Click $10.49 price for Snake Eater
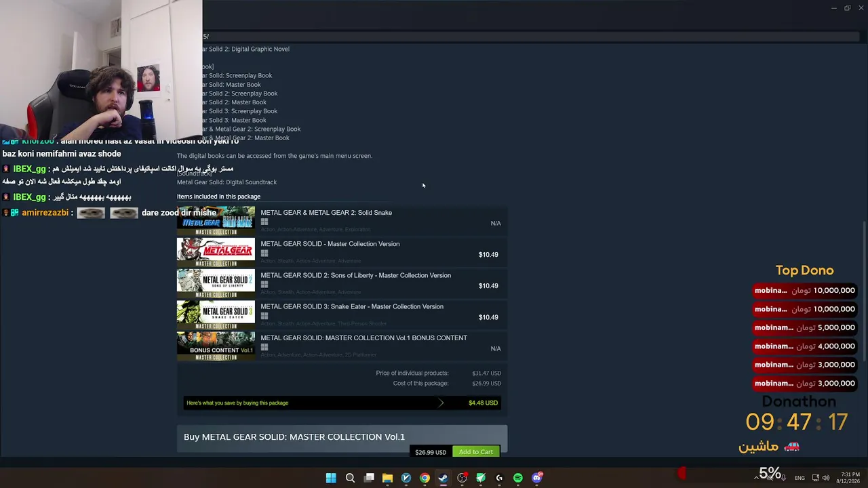868x488 pixels. pyautogui.click(x=488, y=317)
